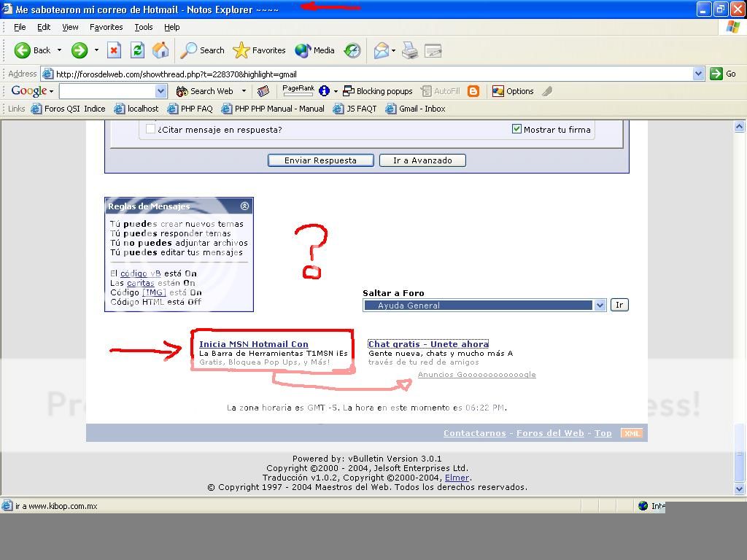Collapse the Reglas de Mensajes panel

tap(244, 206)
